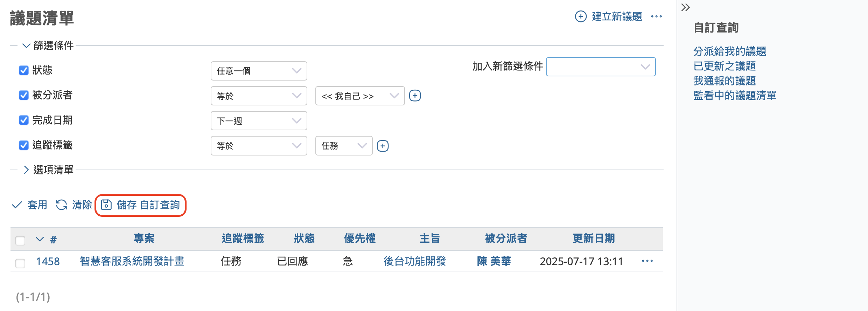This screenshot has width=868, height=311.
Task: Select the checkbox for issue 1458
Action: pos(20,263)
